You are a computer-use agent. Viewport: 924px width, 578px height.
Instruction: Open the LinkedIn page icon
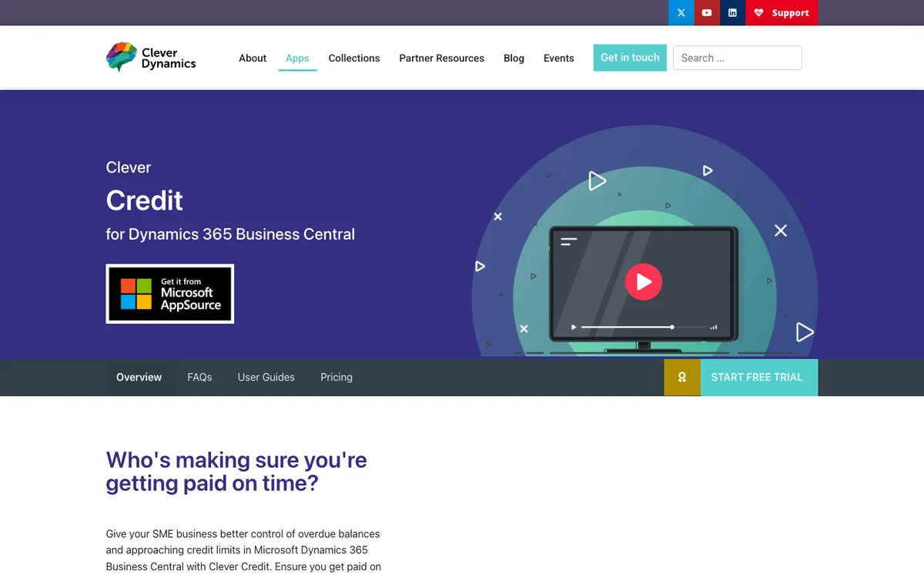pyautogui.click(x=732, y=13)
